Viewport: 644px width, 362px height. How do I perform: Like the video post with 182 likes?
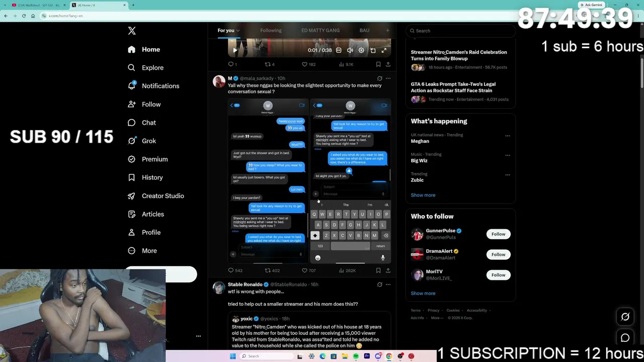[308, 64]
